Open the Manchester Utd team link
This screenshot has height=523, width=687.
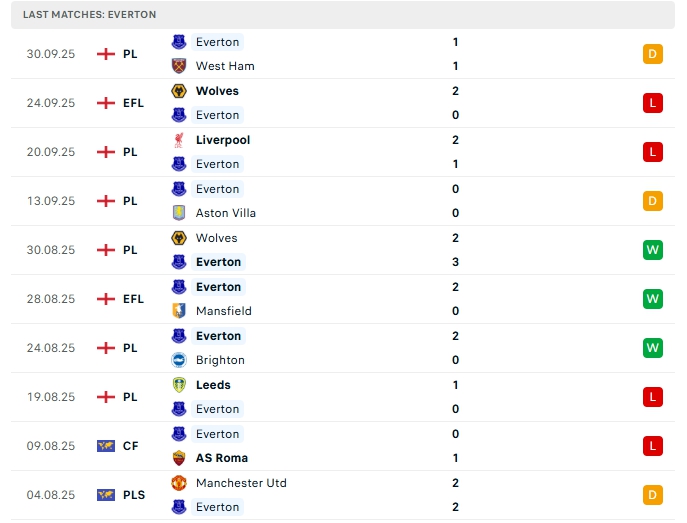241,483
